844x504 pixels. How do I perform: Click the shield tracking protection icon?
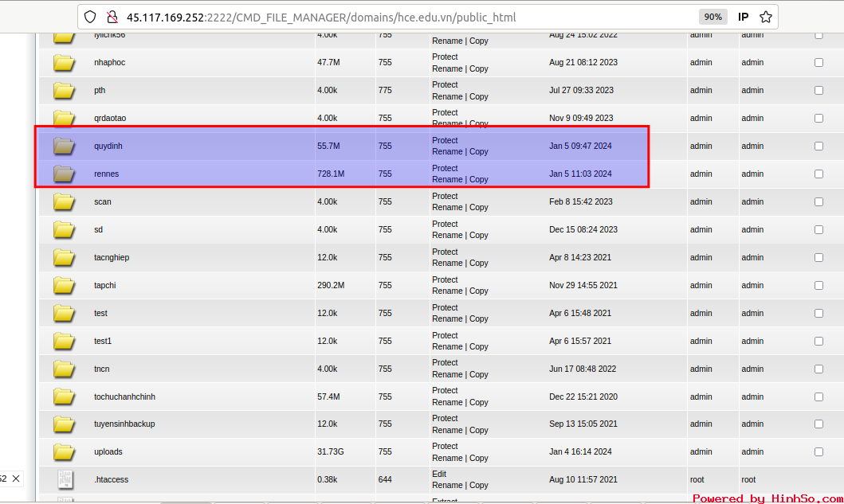point(90,18)
